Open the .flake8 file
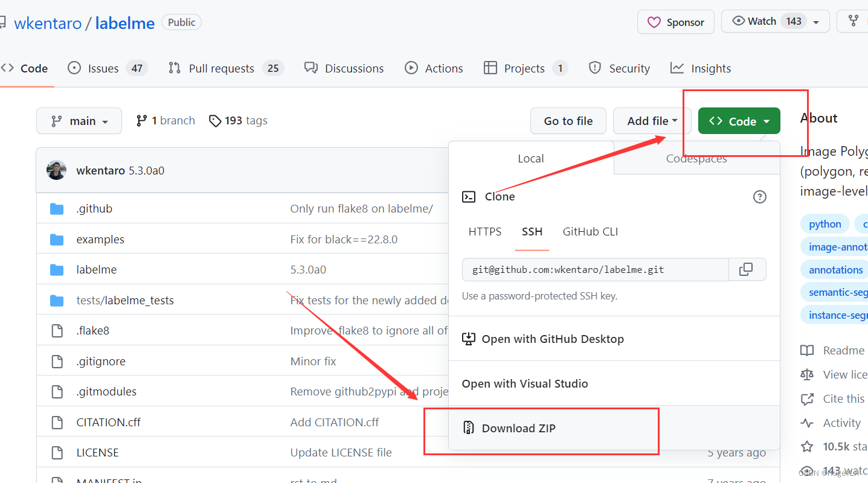Viewport: 868px width, 483px height. point(93,331)
